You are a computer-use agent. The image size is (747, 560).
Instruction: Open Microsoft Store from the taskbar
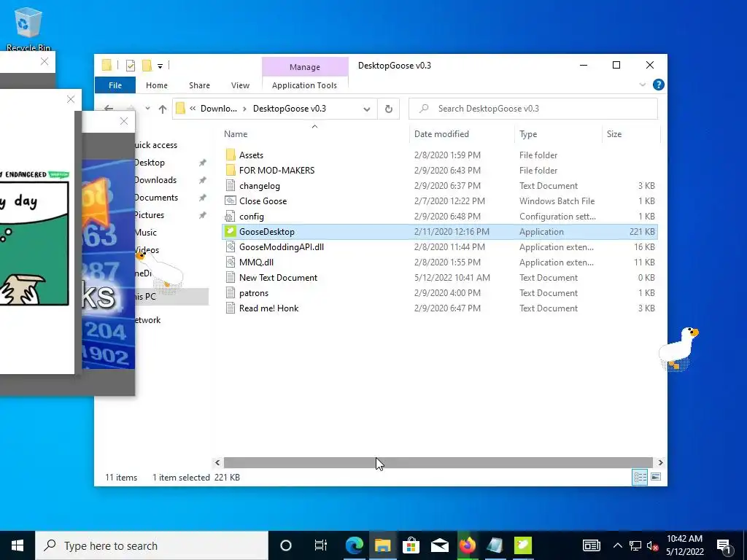(x=411, y=545)
